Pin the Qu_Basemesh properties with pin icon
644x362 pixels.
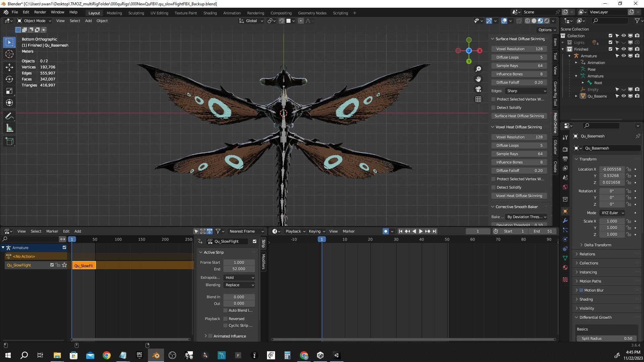click(x=638, y=136)
